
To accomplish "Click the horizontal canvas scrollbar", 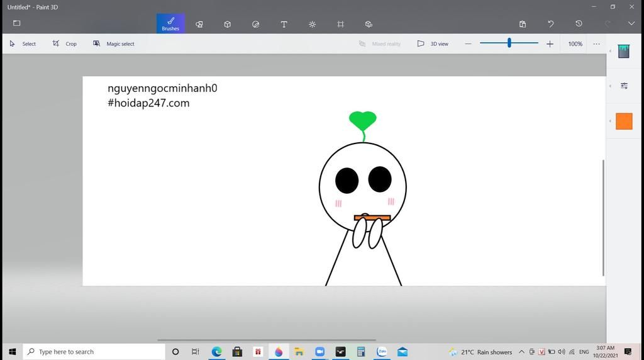I will click(267, 340).
